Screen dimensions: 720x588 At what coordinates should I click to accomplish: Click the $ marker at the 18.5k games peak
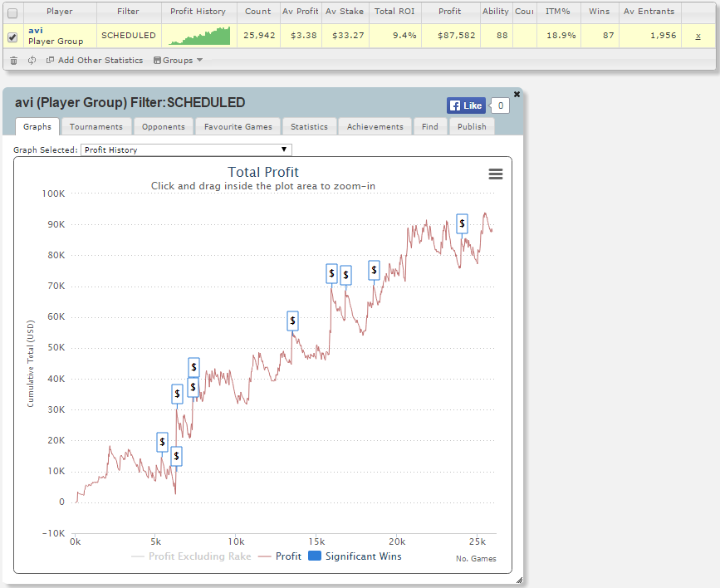tap(374, 270)
